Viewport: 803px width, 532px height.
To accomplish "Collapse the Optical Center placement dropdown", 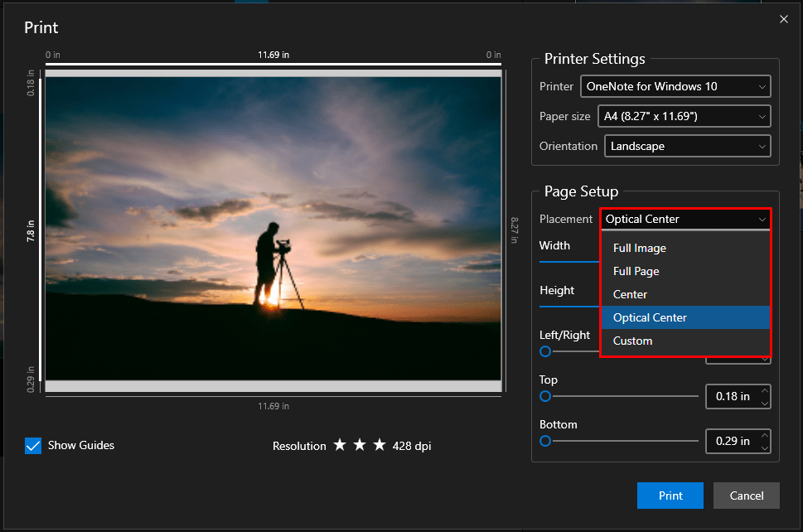I will [685, 219].
